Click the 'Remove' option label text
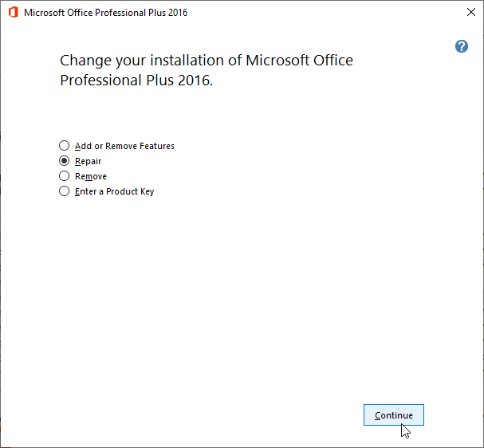This screenshot has width=484, height=448. [x=90, y=176]
